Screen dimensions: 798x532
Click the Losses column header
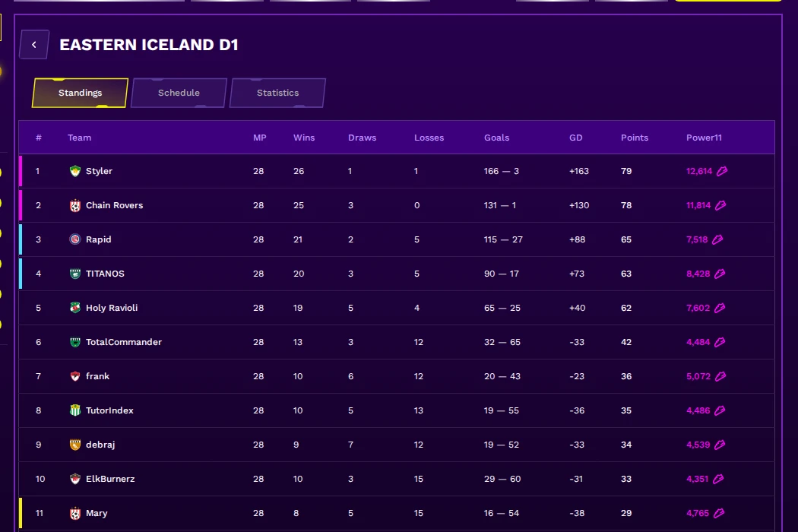point(429,138)
